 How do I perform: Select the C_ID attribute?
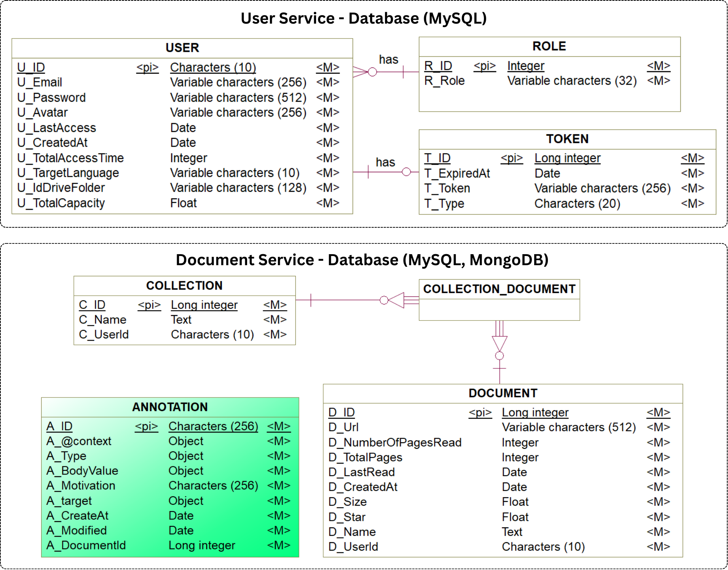click(92, 305)
